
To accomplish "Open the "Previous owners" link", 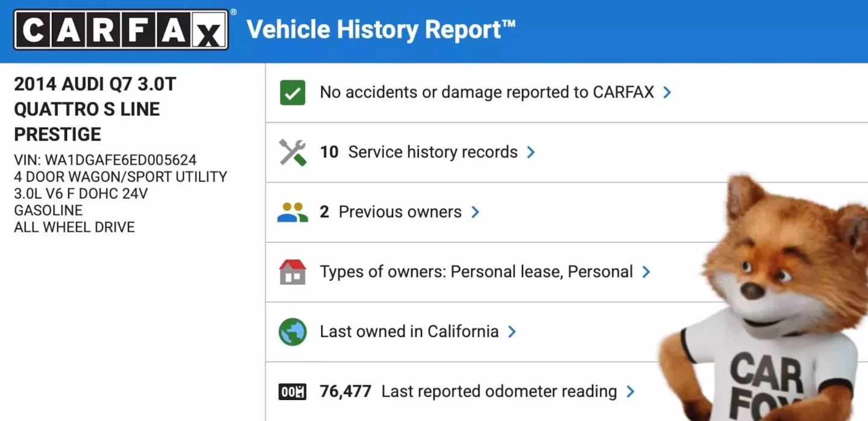I will tap(400, 212).
